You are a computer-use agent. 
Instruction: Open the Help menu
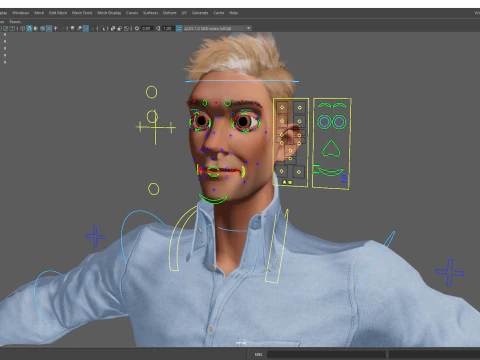(x=233, y=13)
